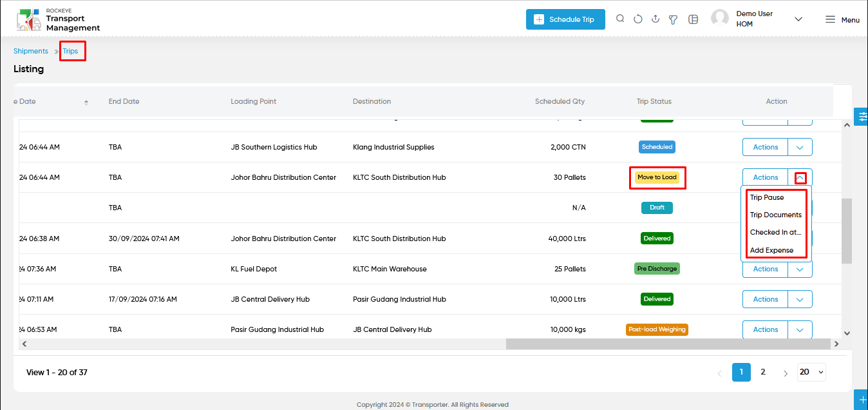Click current page 1 button
This screenshot has height=410, width=868.
741,372
